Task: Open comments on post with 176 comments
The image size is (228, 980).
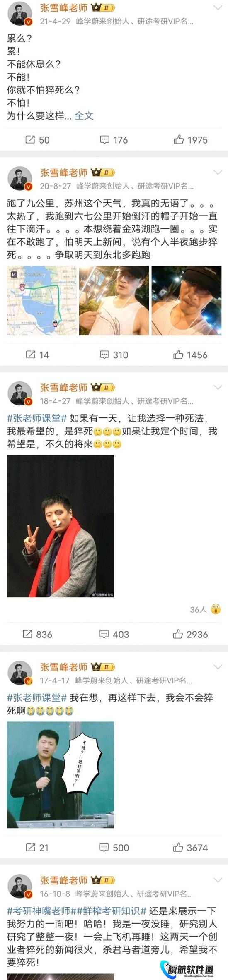Action: click(x=114, y=140)
